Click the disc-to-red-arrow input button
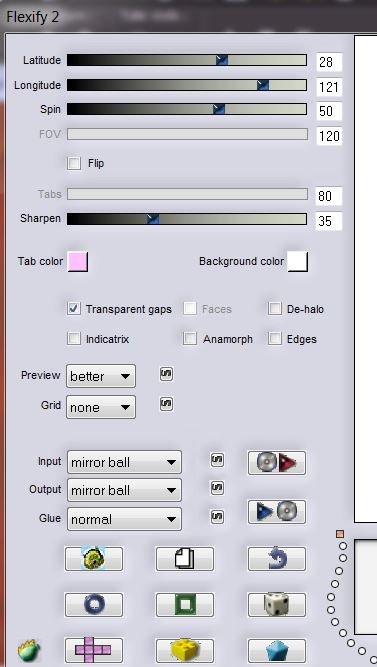 pyautogui.click(x=277, y=463)
